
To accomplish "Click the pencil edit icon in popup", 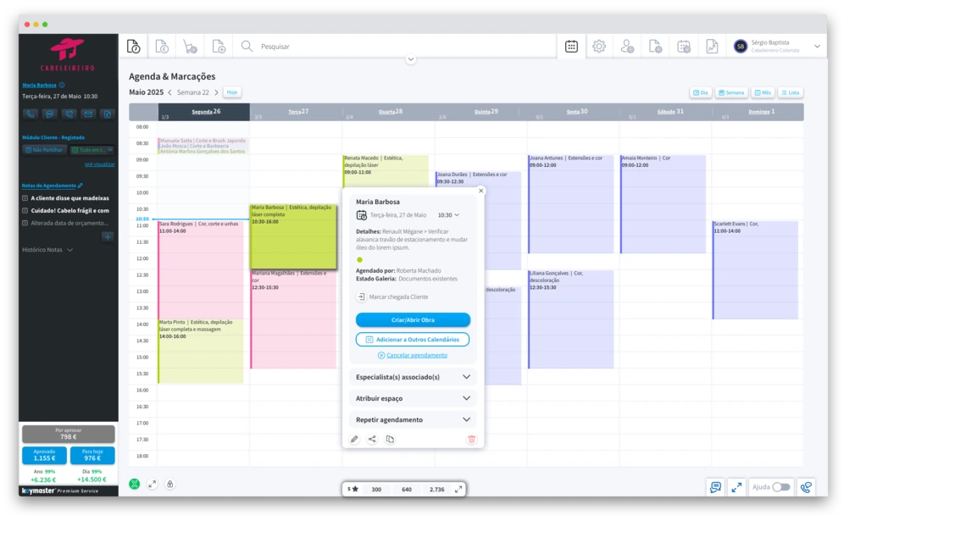I will tap(354, 439).
